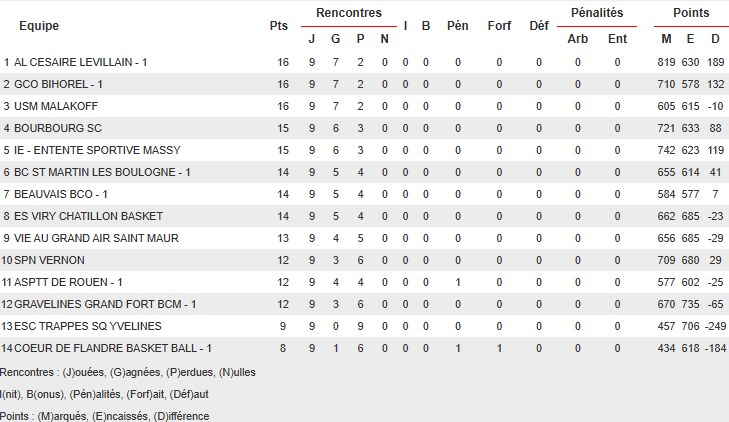
Task: Click the Pts column header
Action: [279, 26]
